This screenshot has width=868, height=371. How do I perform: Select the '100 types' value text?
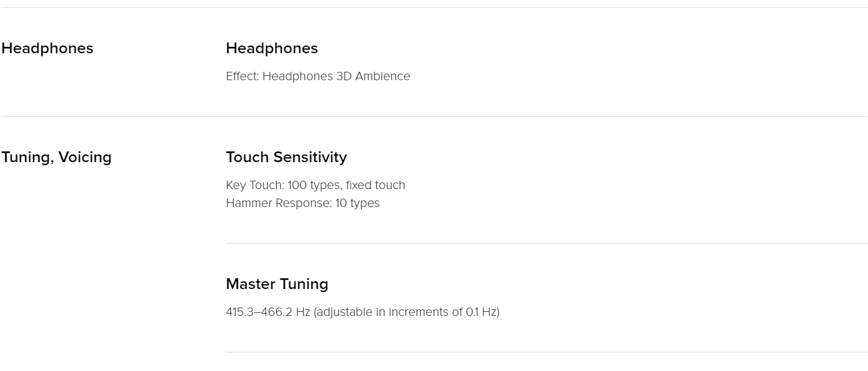[x=313, y=185]
